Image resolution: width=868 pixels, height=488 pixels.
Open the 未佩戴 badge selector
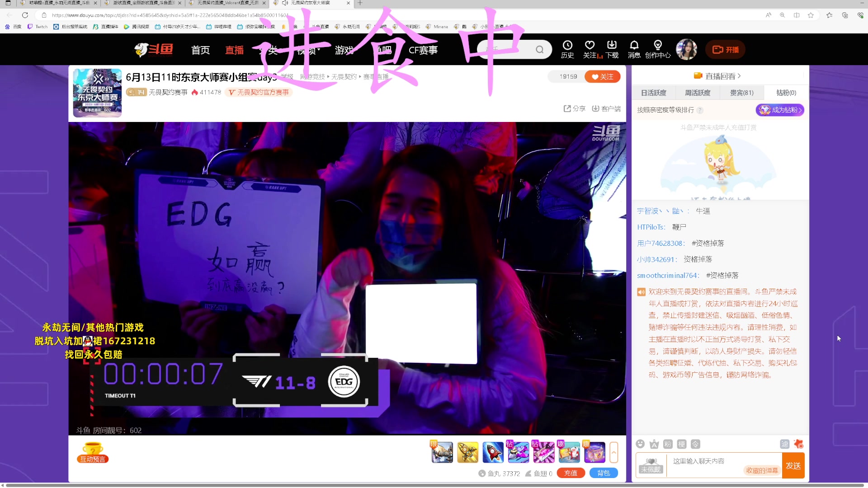pyautogui.click(x=651, y=465)
